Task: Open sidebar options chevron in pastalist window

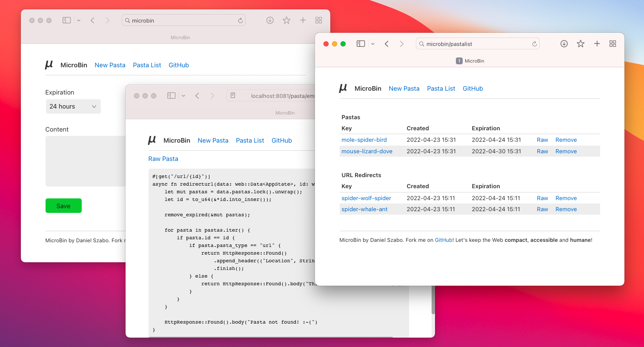Action: (373, 44)
